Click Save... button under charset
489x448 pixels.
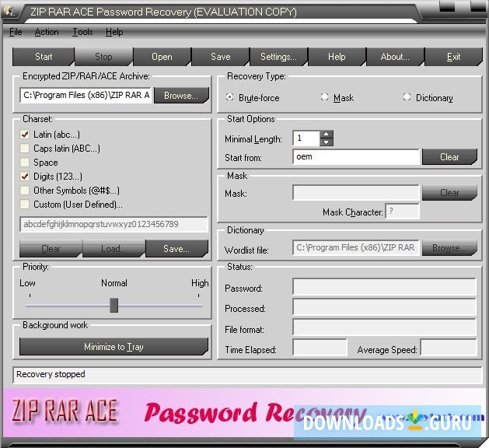point(176,249)
